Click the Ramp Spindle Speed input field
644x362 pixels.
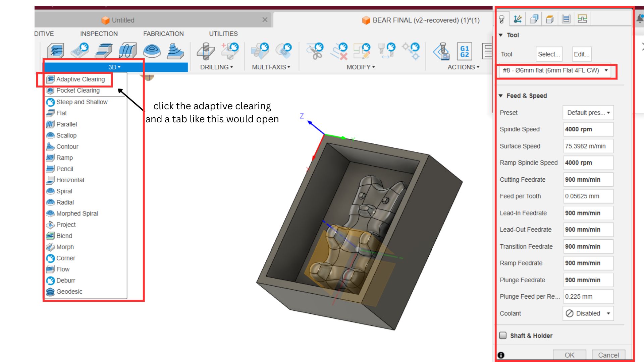click(x=588, y=163)
